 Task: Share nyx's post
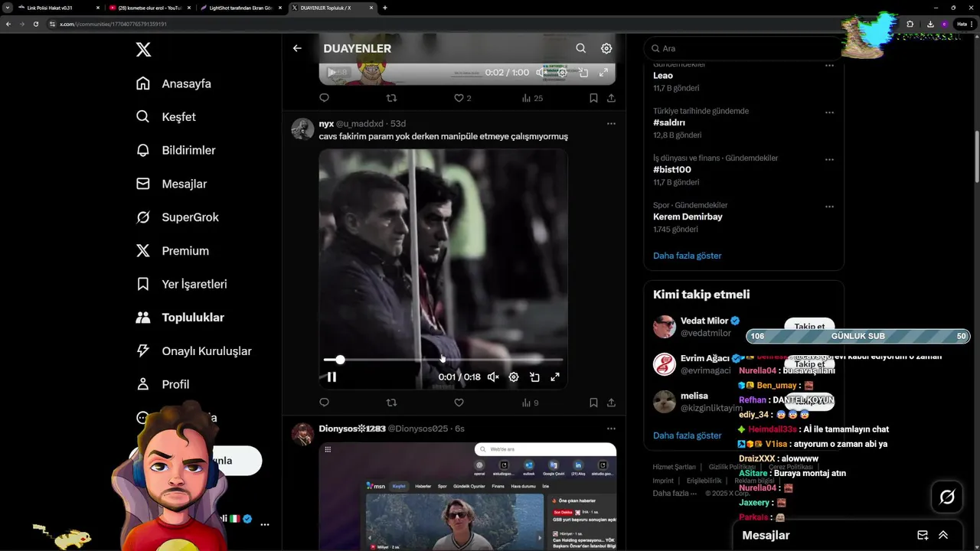click(611, 403)
